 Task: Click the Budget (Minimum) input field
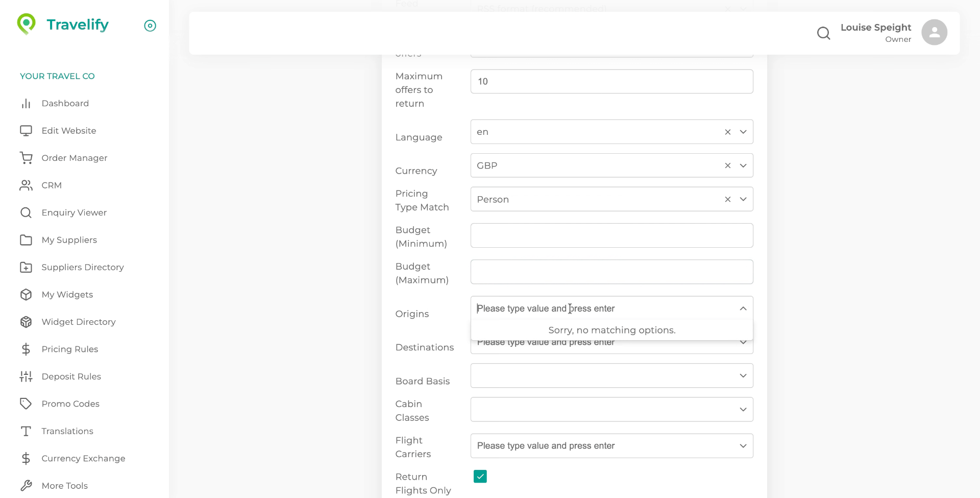click(x=611, y=235)
